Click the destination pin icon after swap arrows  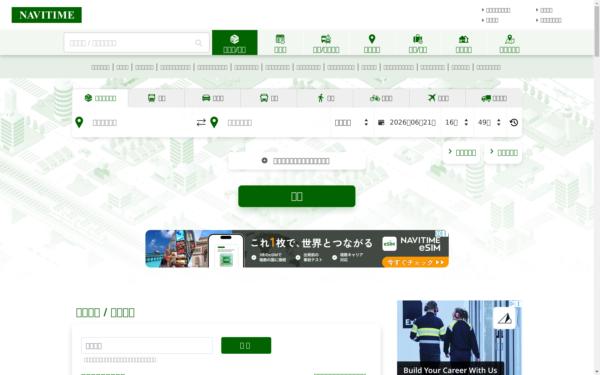[x=214, y=122]
